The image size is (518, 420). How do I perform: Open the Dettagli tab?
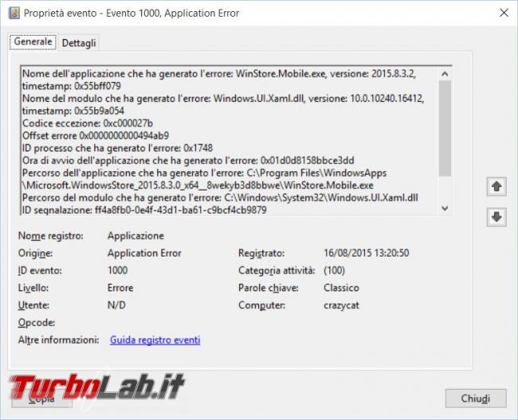point(79,43)
